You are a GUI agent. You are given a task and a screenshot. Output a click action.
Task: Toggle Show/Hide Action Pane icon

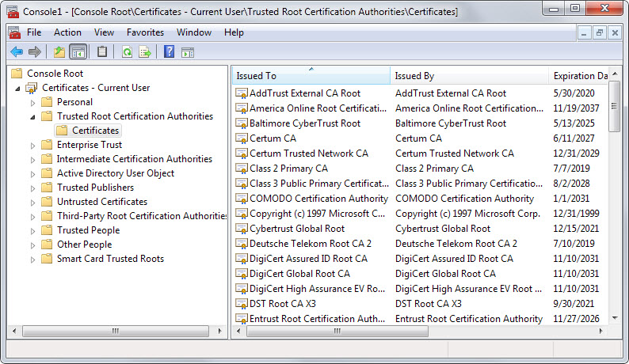(187, 52)
